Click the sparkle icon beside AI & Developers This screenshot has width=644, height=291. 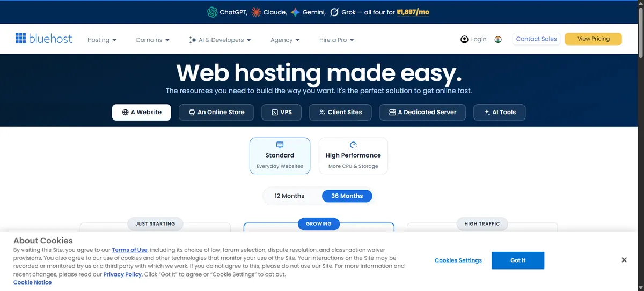(x=193, y=40)
